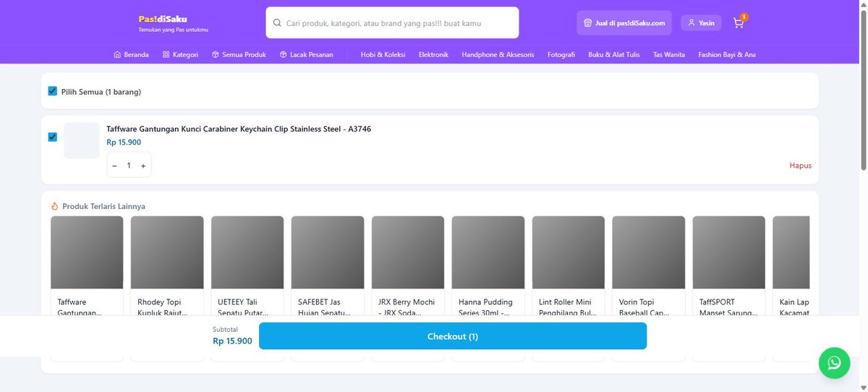Click the WhatsApp chat button
Viewport: 868px width, 392px height.
[x=834, y=362]
